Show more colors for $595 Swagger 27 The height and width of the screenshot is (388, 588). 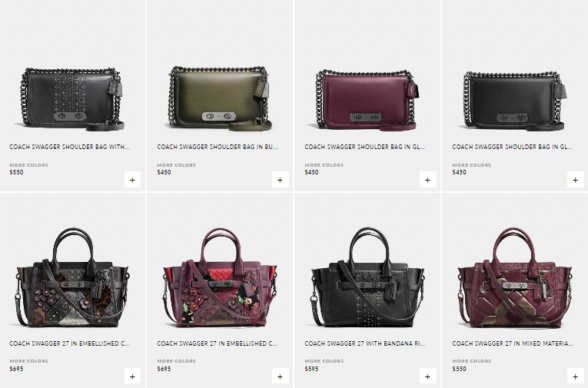pyautogui.click(x=324, y=361)
